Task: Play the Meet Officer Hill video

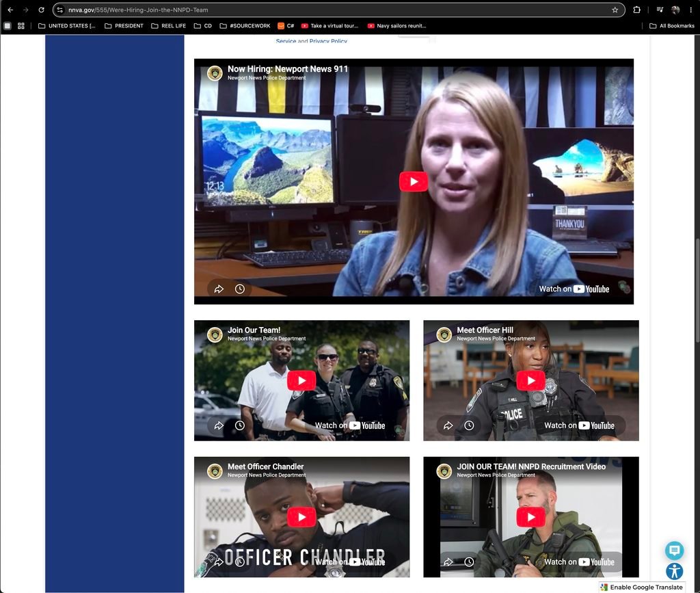Action: (530, 380)
